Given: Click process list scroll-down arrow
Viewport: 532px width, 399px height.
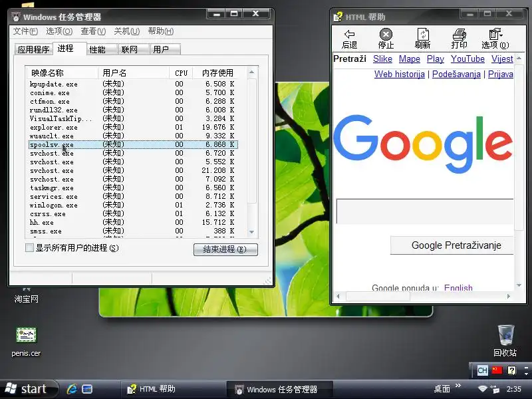Looking at the screenshot, I should pos(251,232).
